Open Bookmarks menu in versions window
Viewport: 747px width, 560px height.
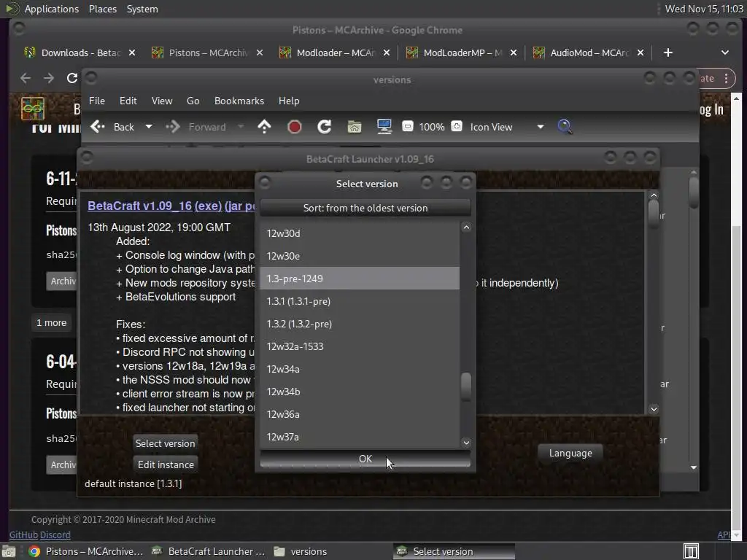coord(239,101)
